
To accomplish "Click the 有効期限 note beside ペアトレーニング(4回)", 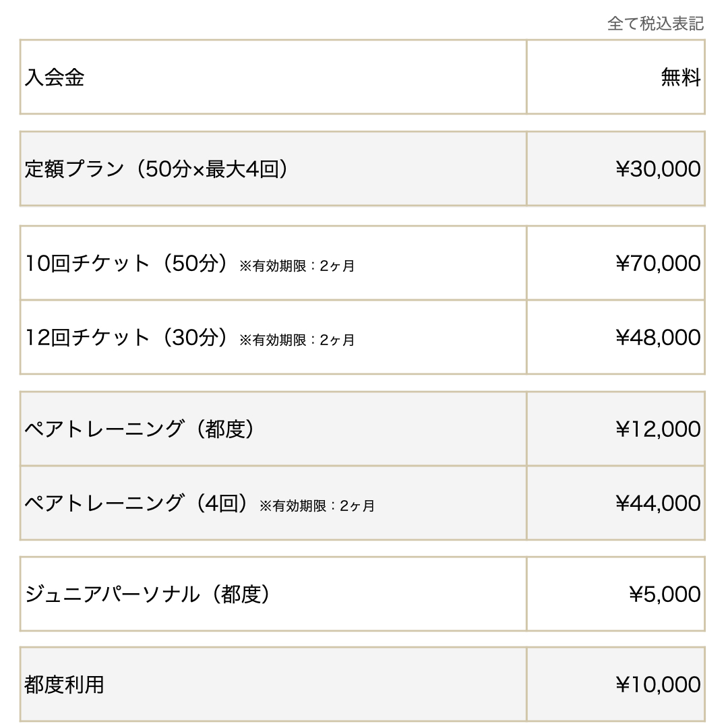I will click(317, 506).
